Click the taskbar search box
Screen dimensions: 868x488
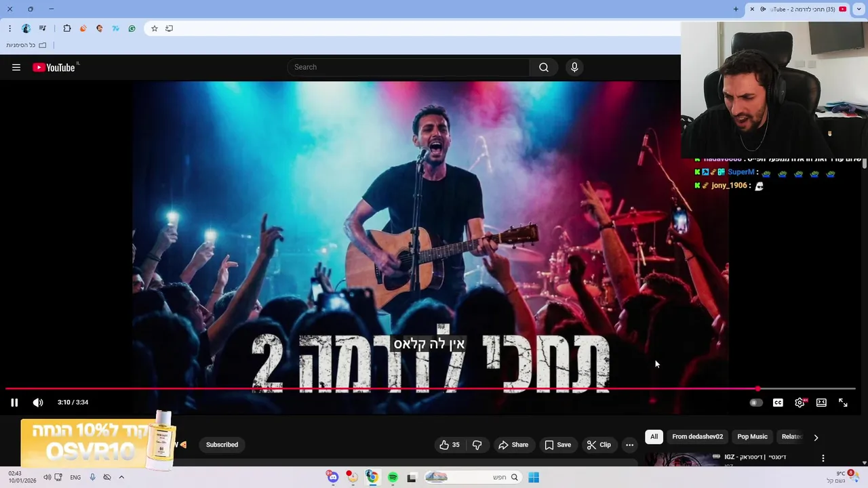(472, 477)
